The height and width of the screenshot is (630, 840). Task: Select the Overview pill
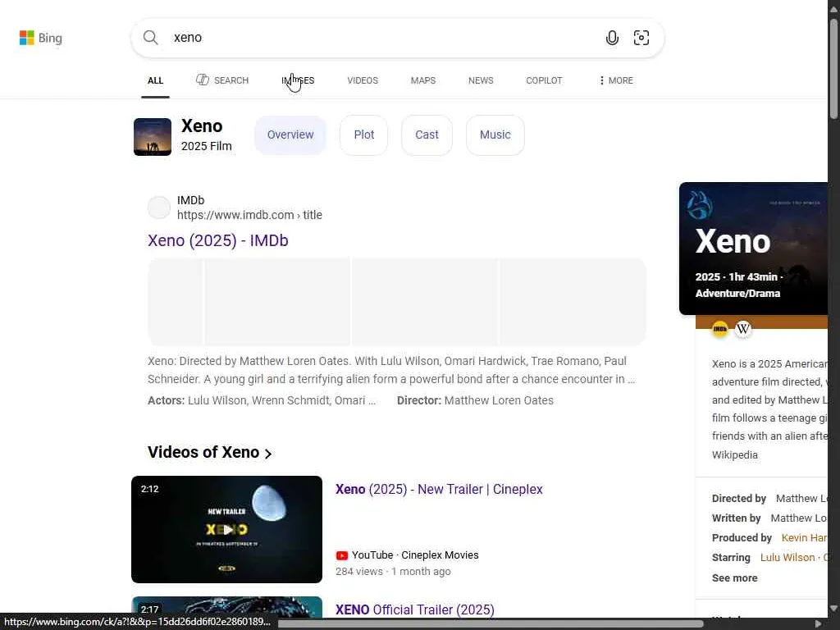[290, 135]
